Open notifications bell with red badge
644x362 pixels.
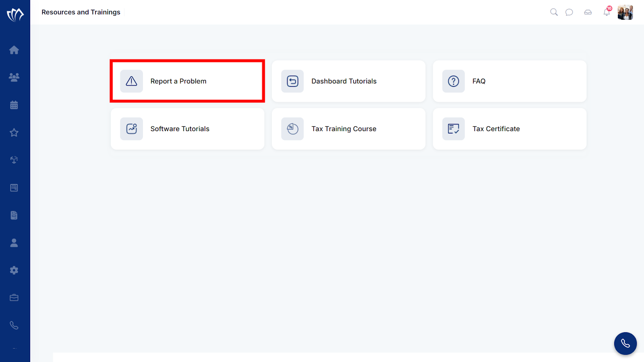pos(607,11)
